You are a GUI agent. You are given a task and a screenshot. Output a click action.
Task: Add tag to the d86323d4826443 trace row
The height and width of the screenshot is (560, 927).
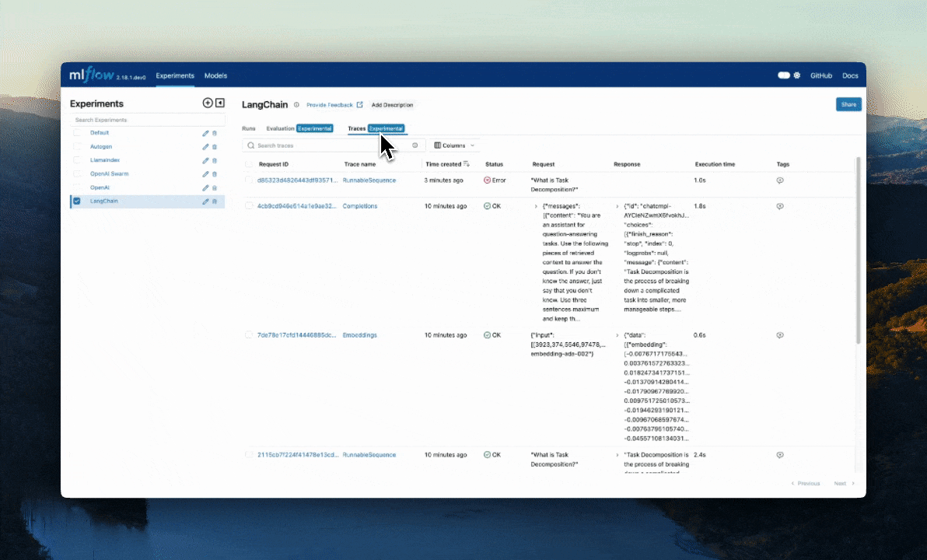pos(780,180)
